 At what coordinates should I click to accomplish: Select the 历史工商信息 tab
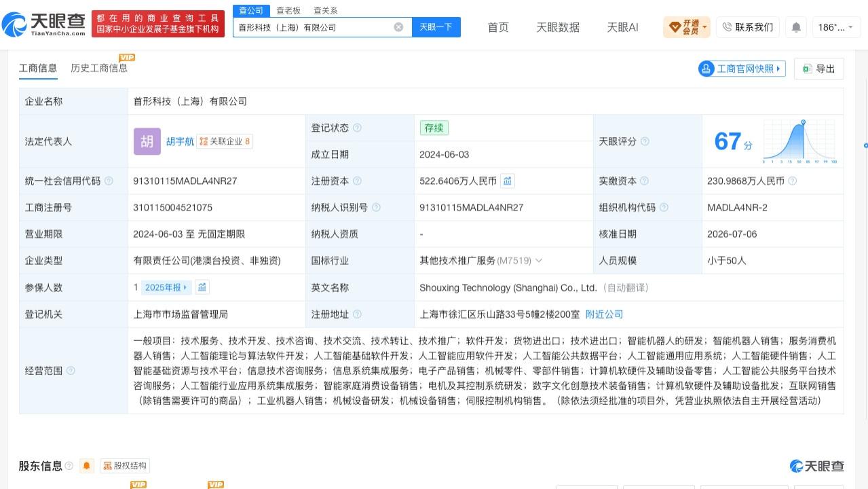tap(99, 68)
